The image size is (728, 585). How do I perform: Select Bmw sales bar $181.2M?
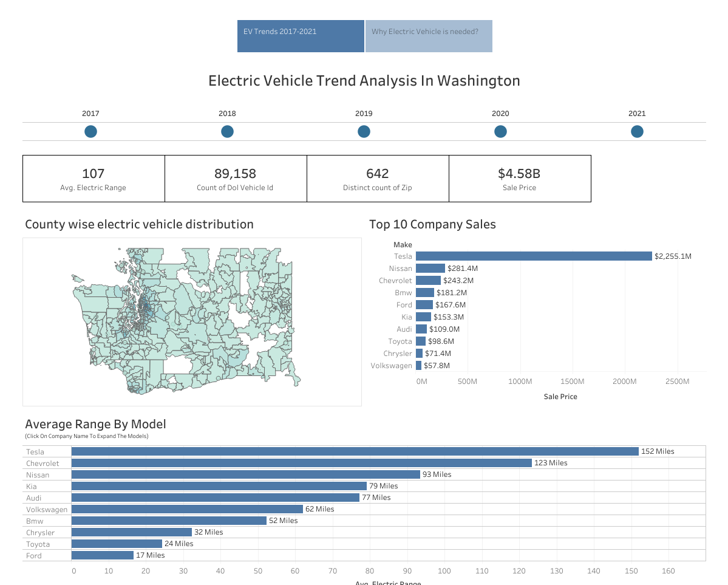pos(425,293)
